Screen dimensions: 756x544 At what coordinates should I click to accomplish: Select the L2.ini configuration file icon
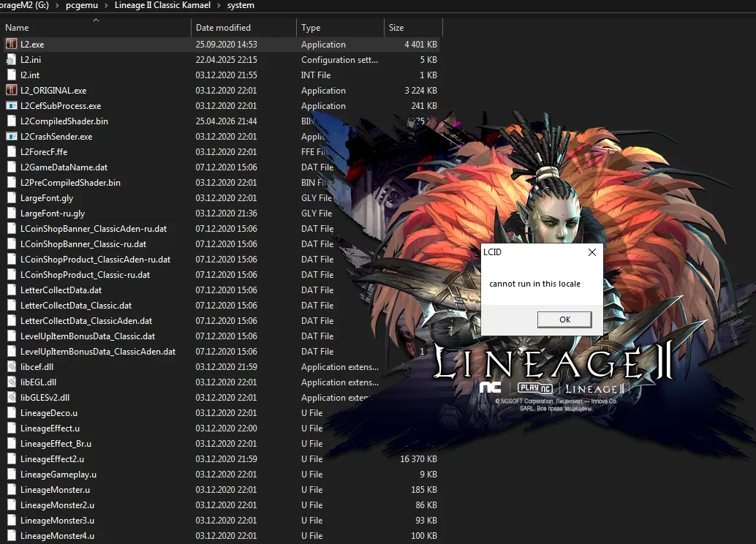12,59
